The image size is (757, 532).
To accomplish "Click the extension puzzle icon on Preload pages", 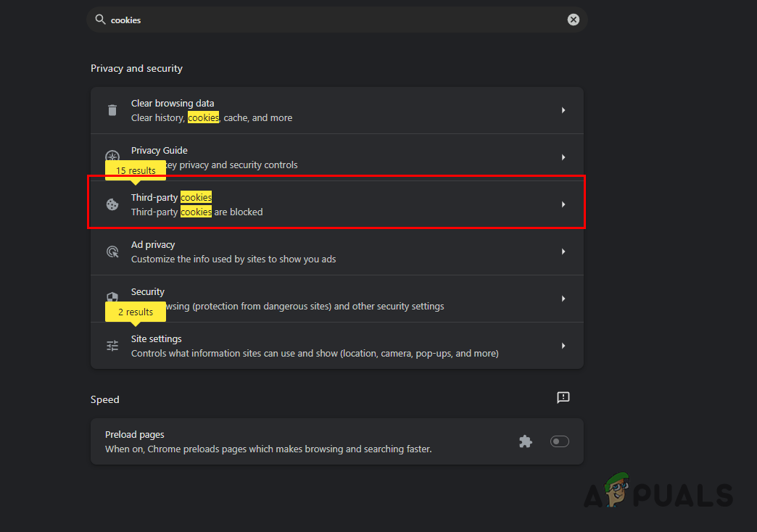I will (x=525, y=441).
